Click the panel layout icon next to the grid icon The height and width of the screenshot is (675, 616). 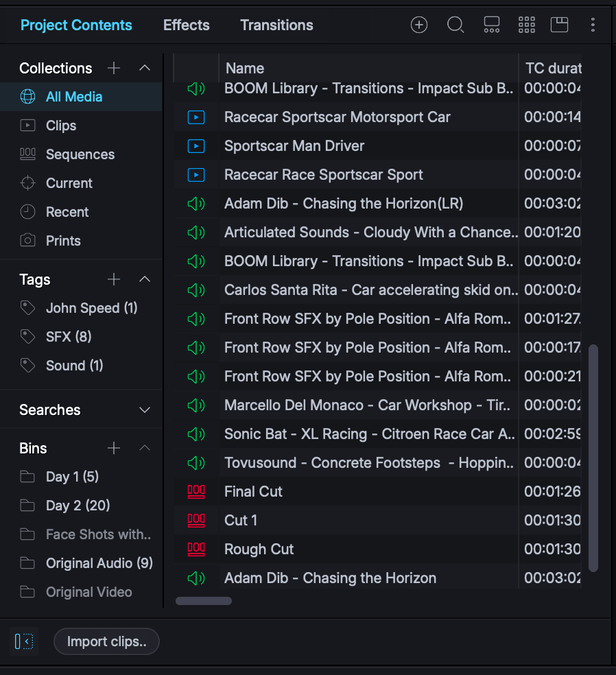point(560,25)
